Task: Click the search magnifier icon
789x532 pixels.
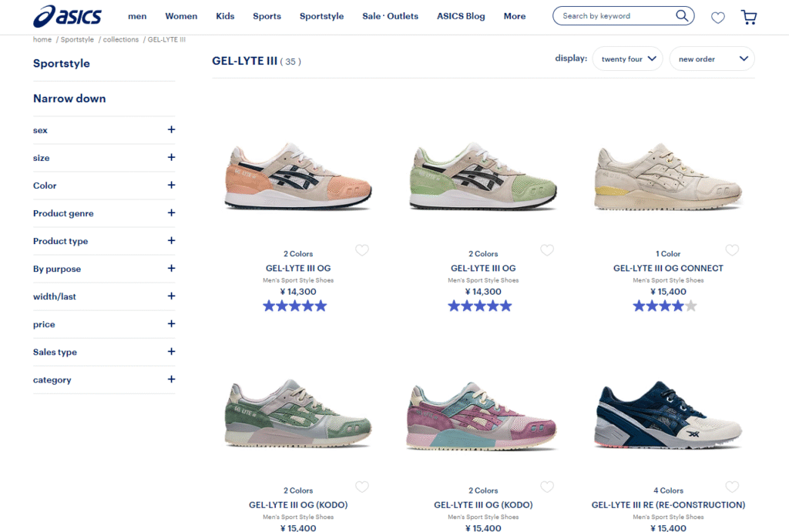Action: (682, 15)
